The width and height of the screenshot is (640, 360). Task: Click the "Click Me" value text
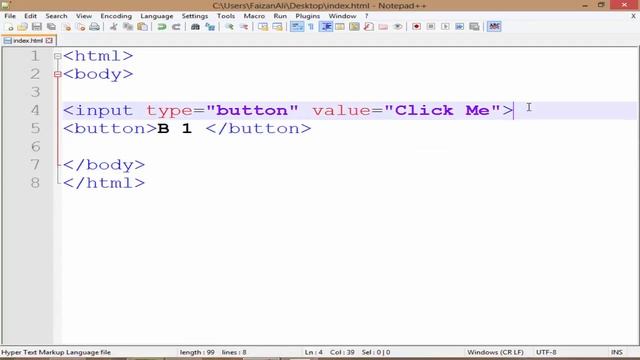point(442,110)
